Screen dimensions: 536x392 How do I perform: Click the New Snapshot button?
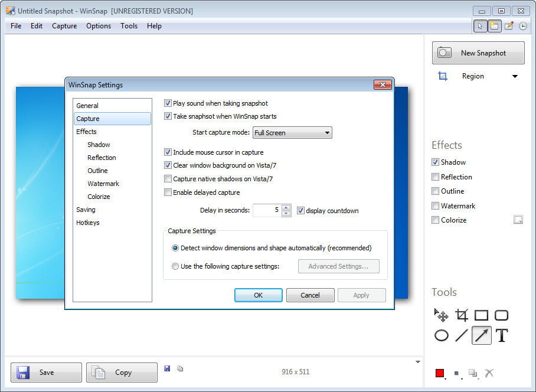coord(478,53)
